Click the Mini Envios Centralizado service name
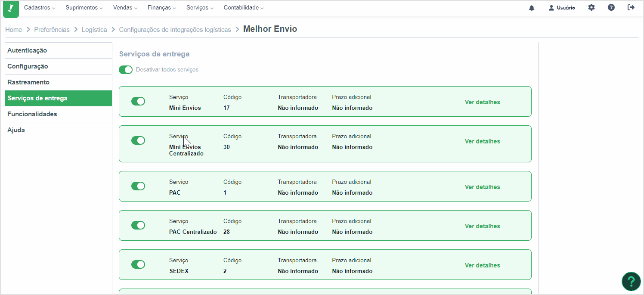 [186, 150]
